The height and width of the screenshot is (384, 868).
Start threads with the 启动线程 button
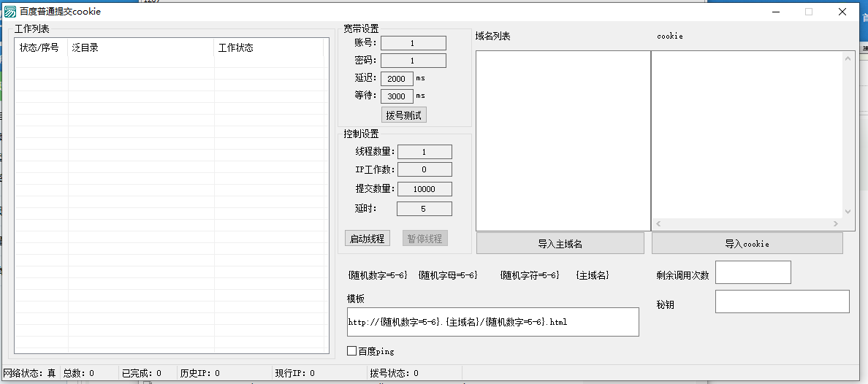368,239
